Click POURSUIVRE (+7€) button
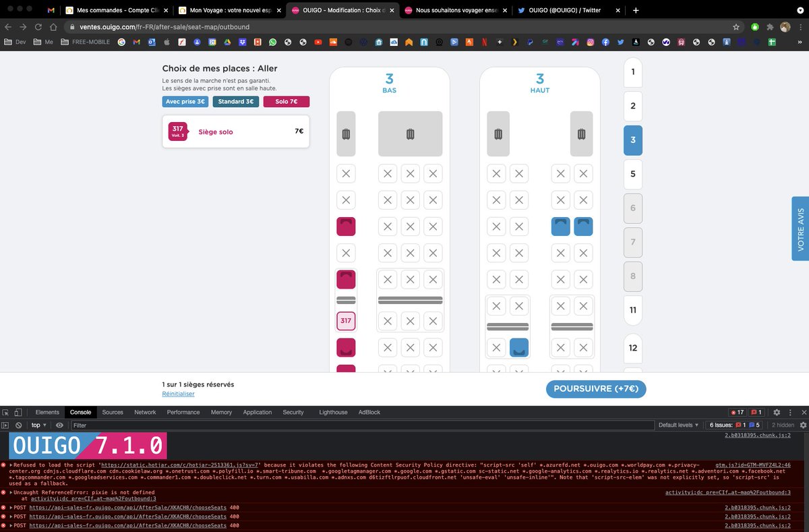809x532 pixels. pos(596,389)
